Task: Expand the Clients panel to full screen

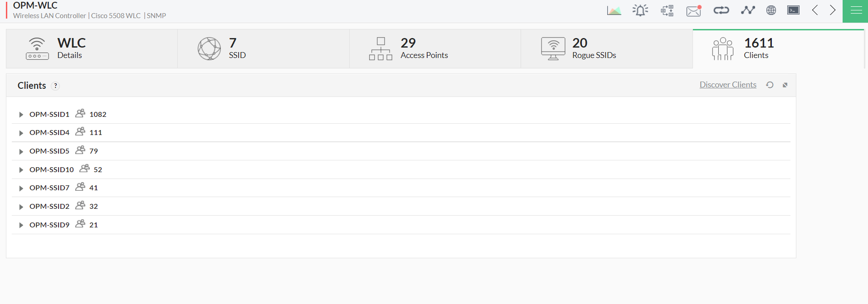Action: pos(785,85)
